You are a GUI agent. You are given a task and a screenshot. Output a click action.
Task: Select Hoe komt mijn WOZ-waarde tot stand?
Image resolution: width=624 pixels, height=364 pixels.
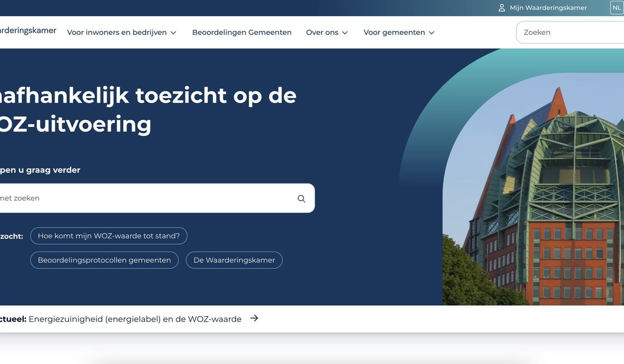[x=109, y=236]
